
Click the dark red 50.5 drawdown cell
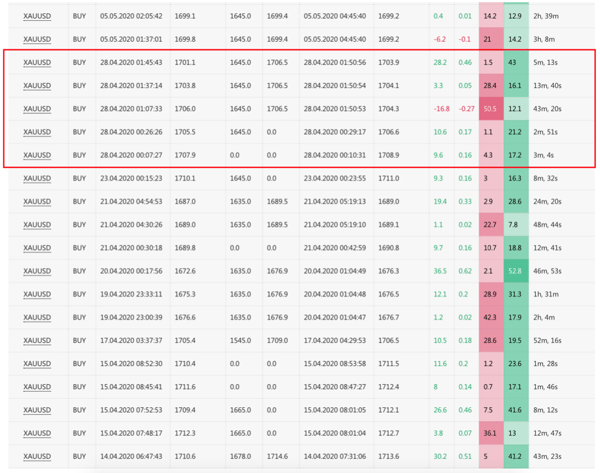click(x=490, y=108)
